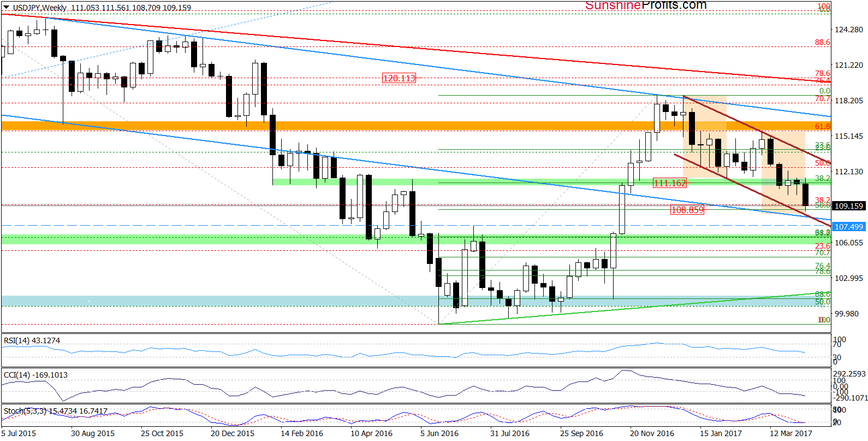This screenshot has height=441, width=868.
Task: Click the 10 Apr 2016 date label
Action: 371,433
